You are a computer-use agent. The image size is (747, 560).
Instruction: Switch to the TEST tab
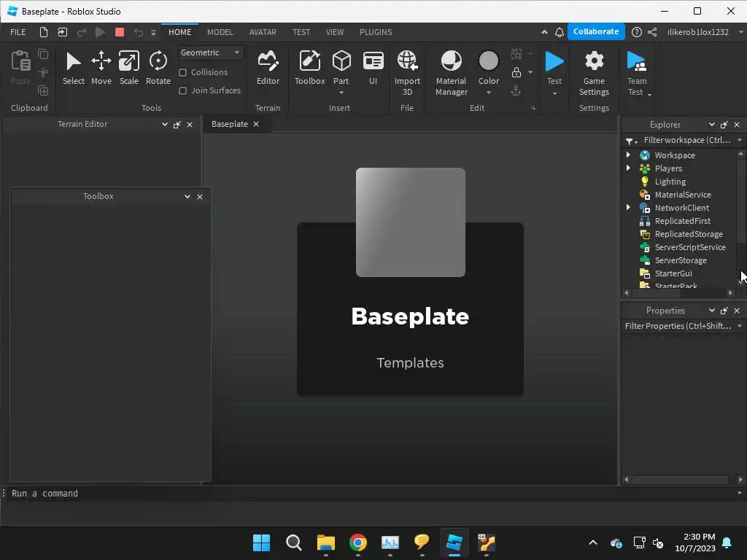coord(301,32)
